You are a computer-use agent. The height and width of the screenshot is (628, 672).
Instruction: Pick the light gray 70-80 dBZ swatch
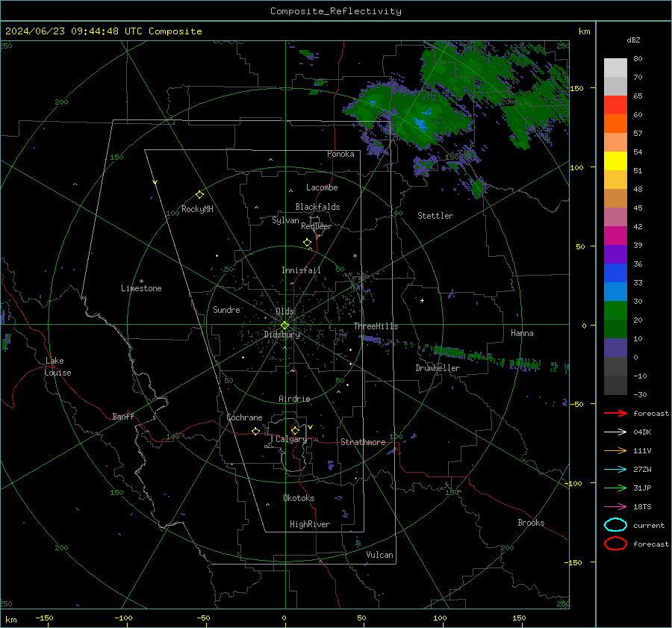pyautogui.click(x=615, y=67)
